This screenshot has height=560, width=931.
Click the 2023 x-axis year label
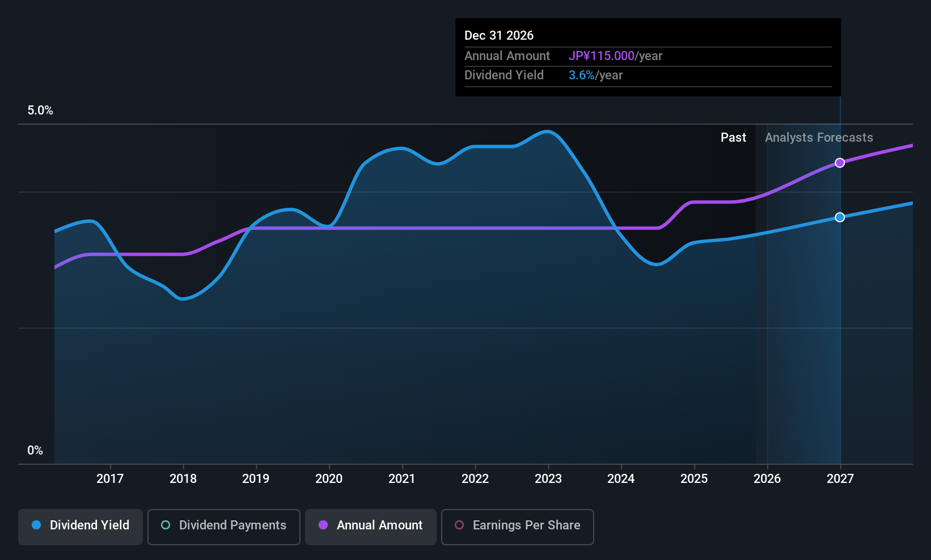(548, 478)
